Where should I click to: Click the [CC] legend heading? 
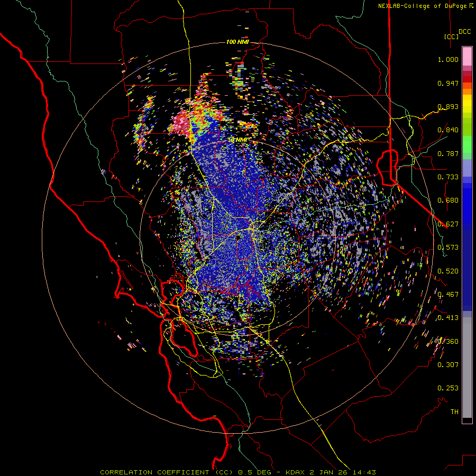click(x=452, y=36)
